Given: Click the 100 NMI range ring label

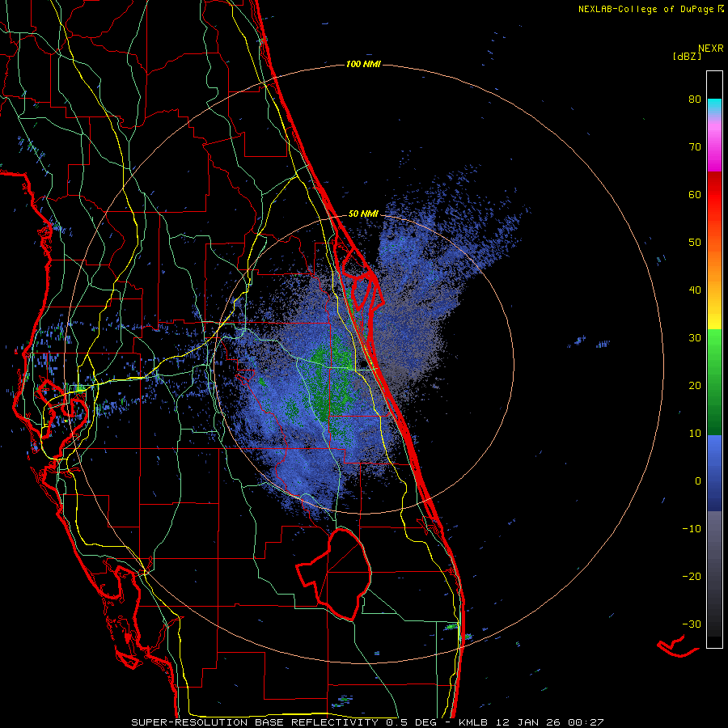Looking at the screenshot, I should (363, 64).
